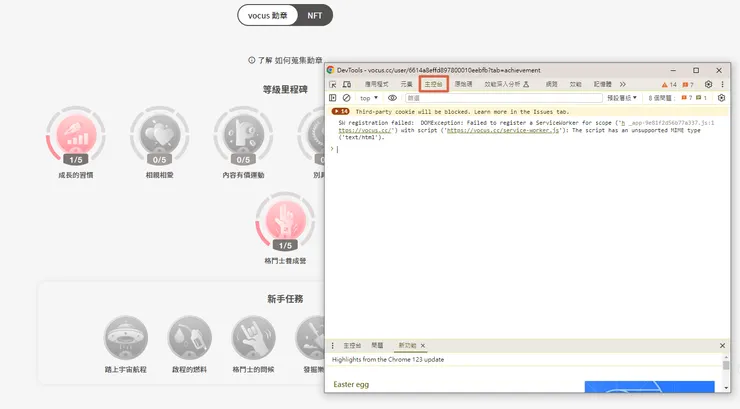Click the Chrome logo in DevTools title bar

[x=330, y=70]
